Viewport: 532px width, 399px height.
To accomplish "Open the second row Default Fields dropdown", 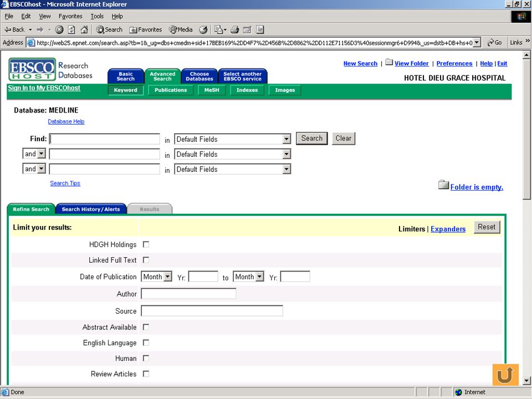I will pyautogui.click(x=232, y=154).
